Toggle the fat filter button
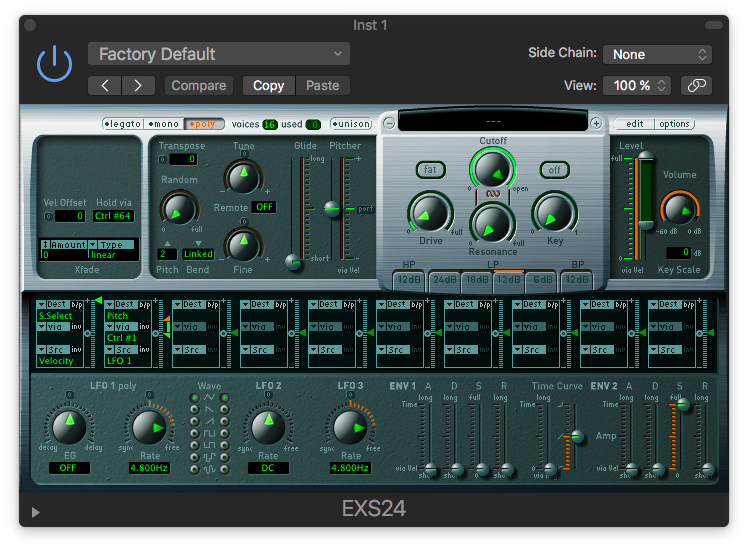 [430, 169]
